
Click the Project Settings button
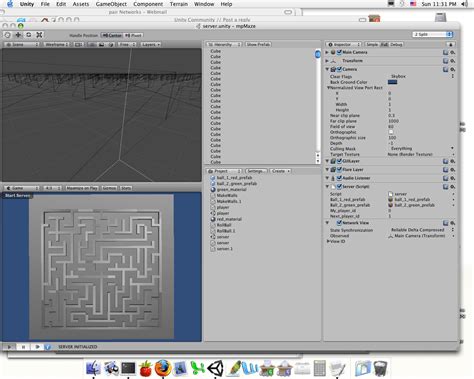tap(256, 171)
